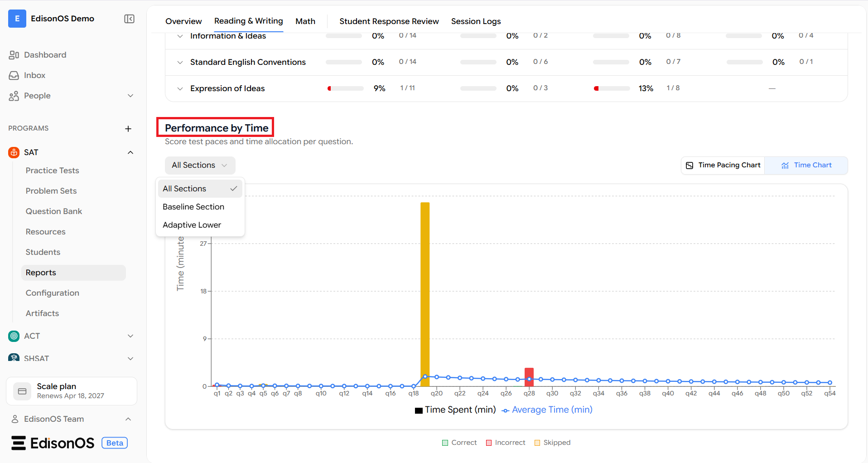The image size is (868, 463).
Task: Go to Practice Tests page
Action: point(52,171)
